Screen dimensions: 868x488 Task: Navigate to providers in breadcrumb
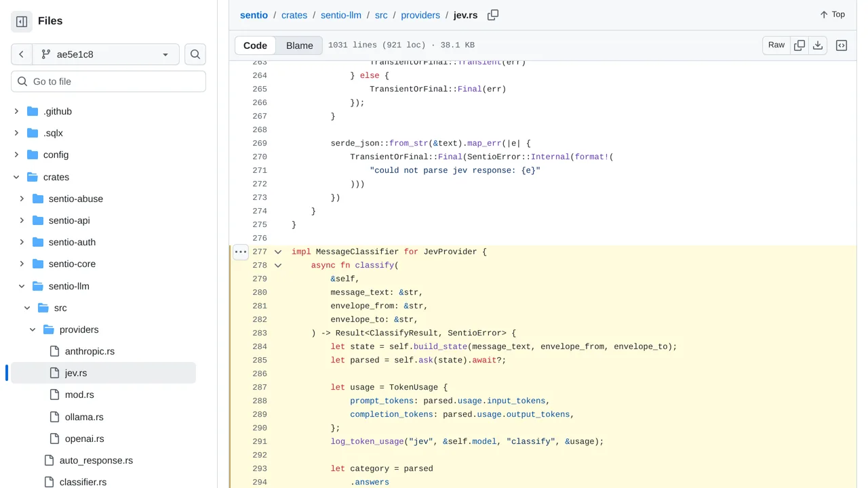click(x=420, y=15)
